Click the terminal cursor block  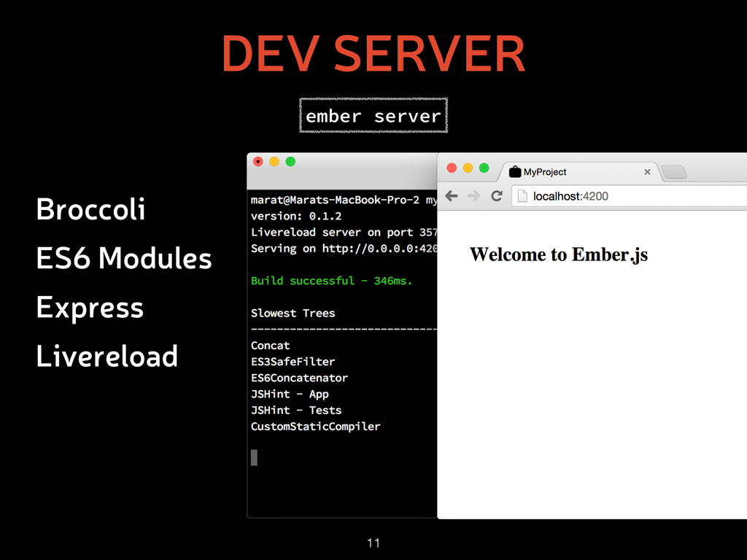coord(255,458)
